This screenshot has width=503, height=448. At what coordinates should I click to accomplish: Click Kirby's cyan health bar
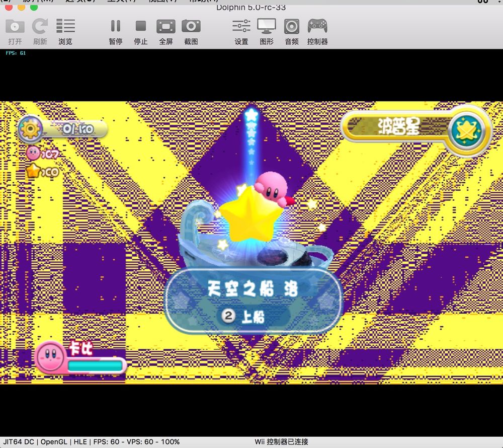95,365
